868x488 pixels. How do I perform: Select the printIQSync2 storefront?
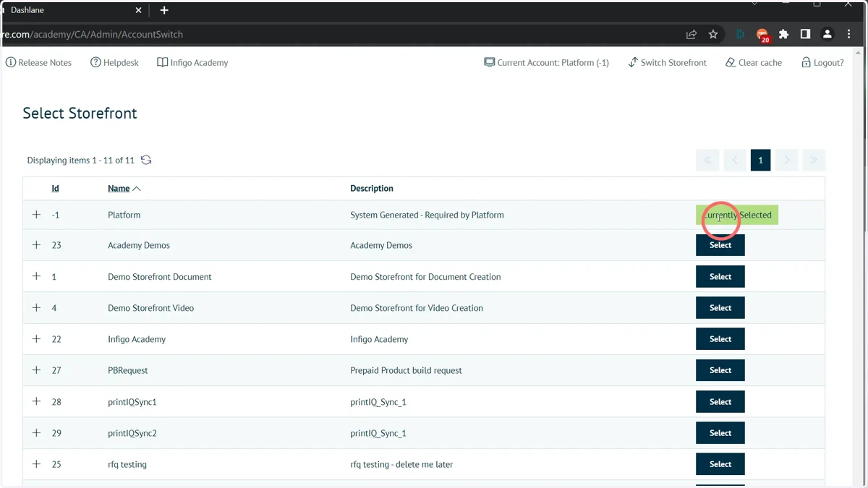point(720,432)
